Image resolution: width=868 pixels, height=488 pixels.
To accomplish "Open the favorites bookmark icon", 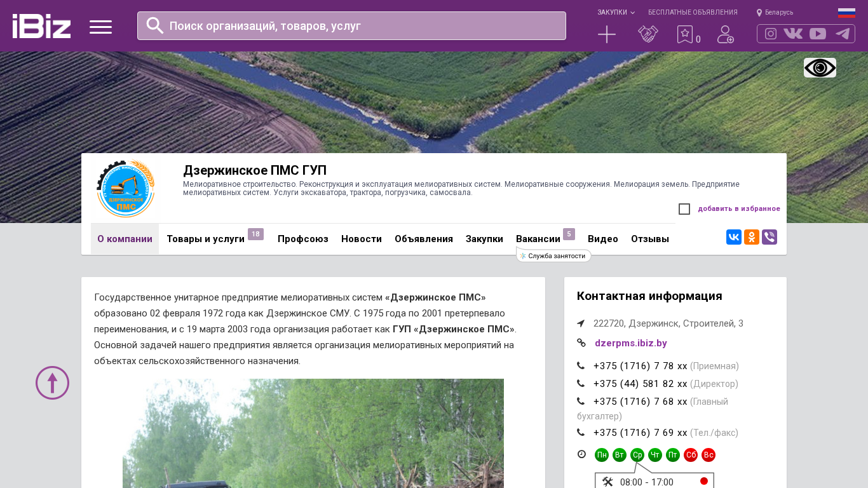I will (684, 34).
